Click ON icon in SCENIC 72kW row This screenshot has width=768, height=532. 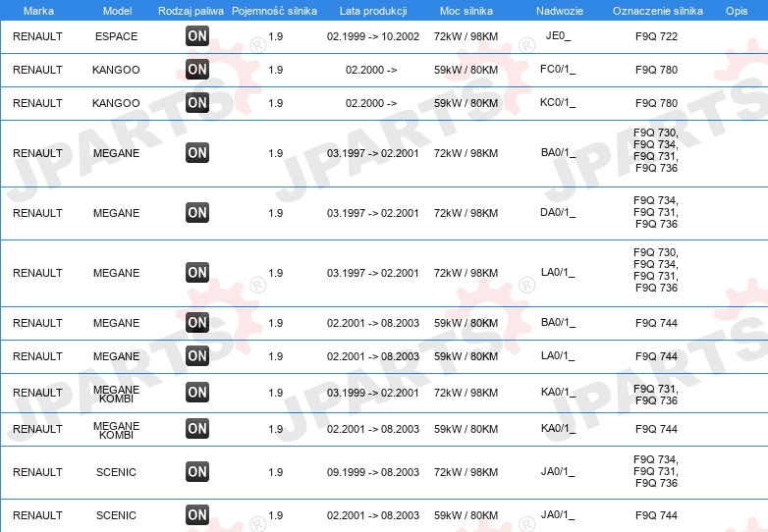(197, 471)
